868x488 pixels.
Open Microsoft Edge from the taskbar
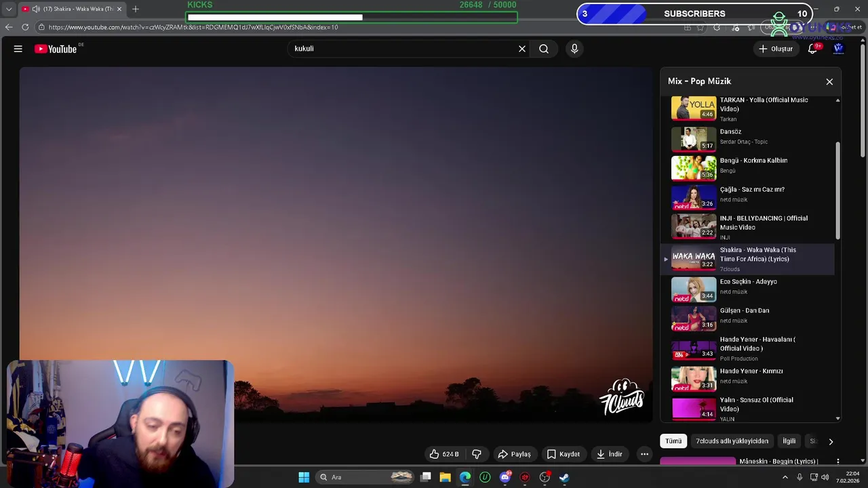coord(465,477)
